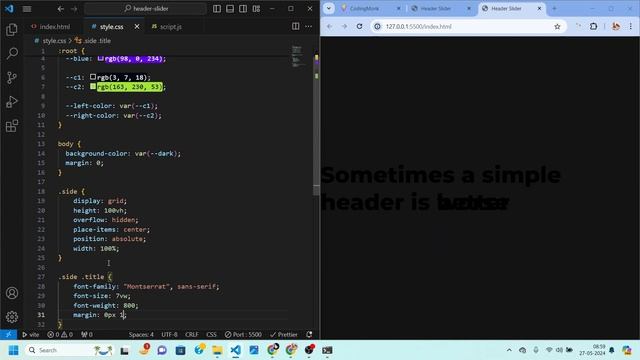Open the Run and Debug view
640x360 pixels.
coord(12,102)
